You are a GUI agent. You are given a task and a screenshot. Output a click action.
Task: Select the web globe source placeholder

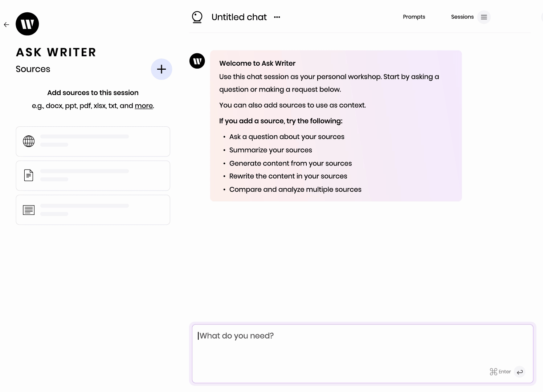[x=93, y=142]
